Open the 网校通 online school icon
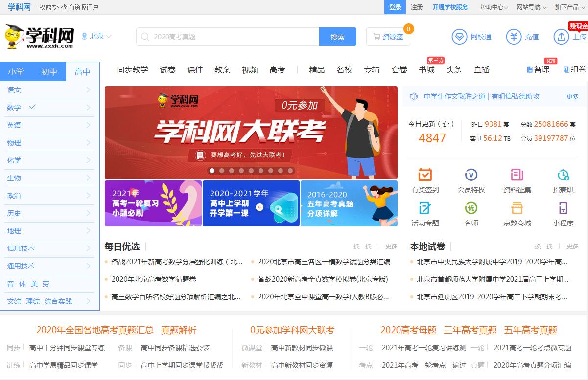Image resolution: width=588 pixels, height=380 pixels. (471, 37)
